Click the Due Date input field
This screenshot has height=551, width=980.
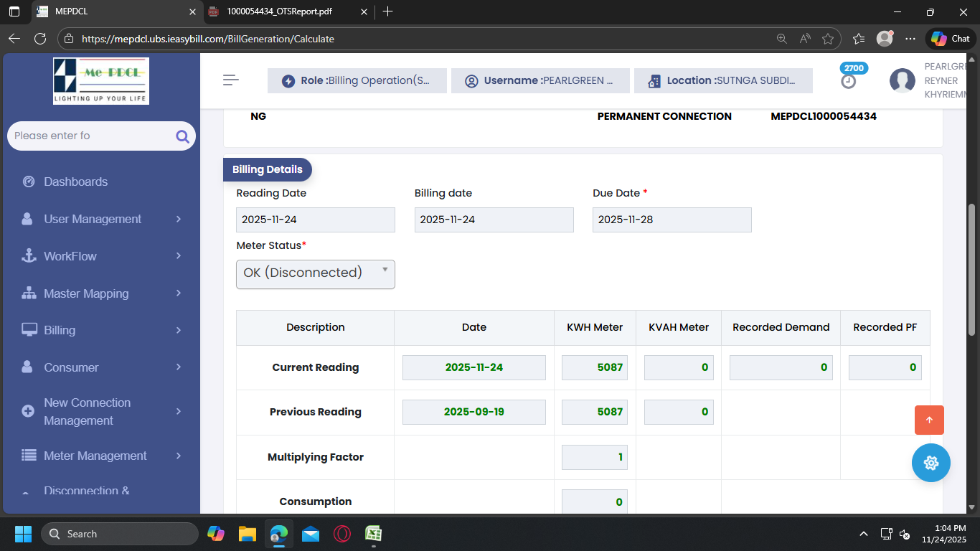click(x=672, y=220)
